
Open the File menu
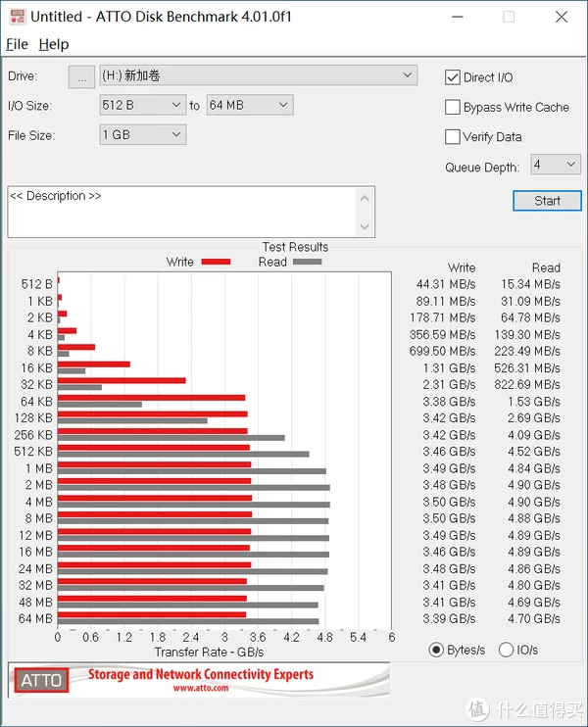18,44
